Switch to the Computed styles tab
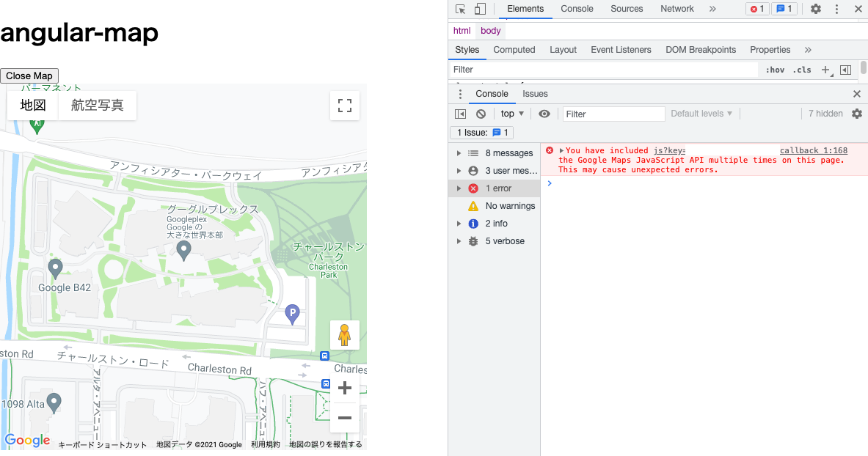Screen dimensions: 868x456 [514, 50]
